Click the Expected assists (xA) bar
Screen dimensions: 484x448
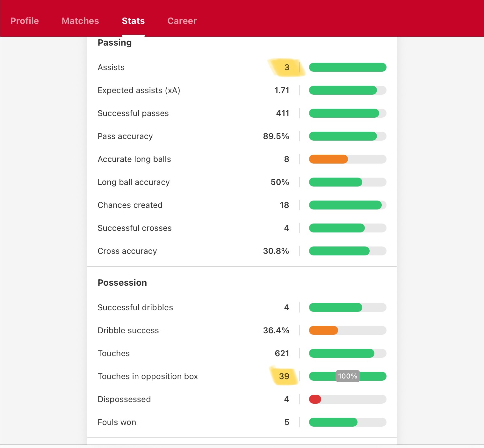pos(343,90)
